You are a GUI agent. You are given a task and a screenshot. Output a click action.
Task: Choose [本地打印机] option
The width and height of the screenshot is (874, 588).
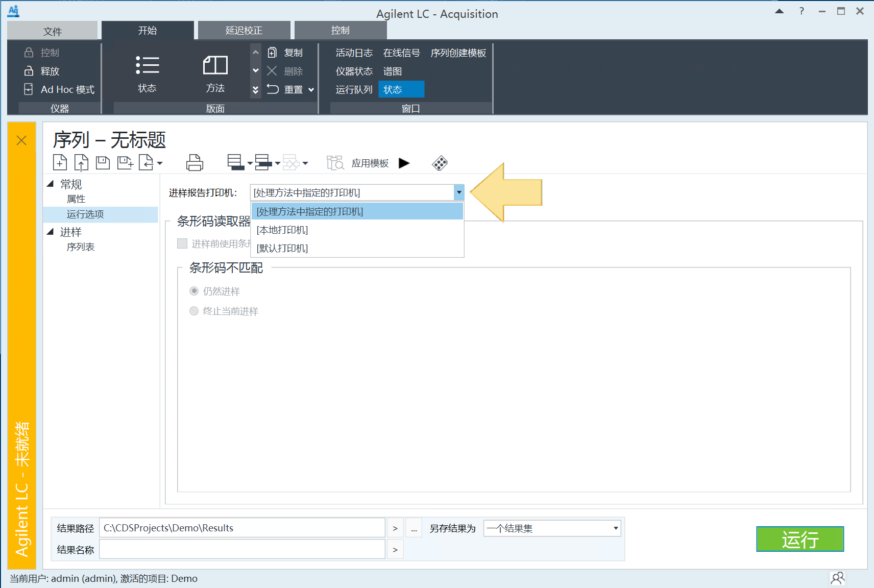[x=357, y=230]
